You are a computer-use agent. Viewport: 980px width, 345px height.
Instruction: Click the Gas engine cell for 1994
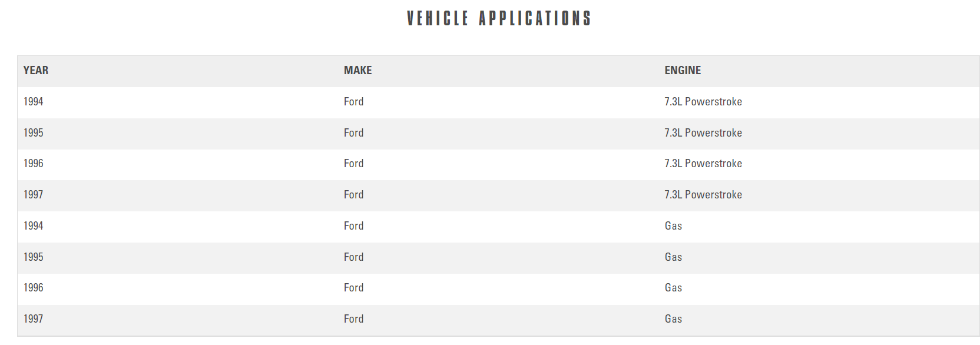click(673, 226)
